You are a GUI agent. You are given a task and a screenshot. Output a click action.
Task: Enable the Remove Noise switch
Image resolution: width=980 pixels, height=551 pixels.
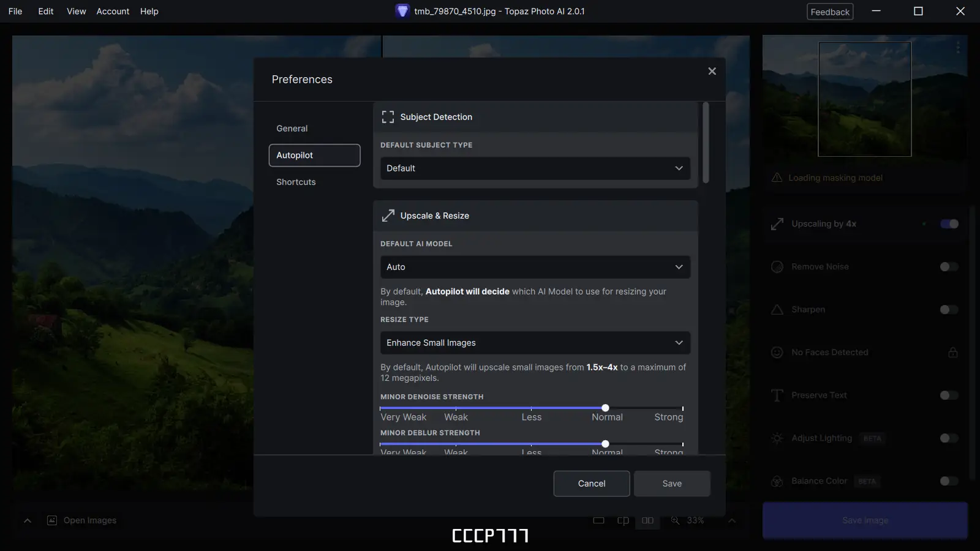(x=949, y=267)
